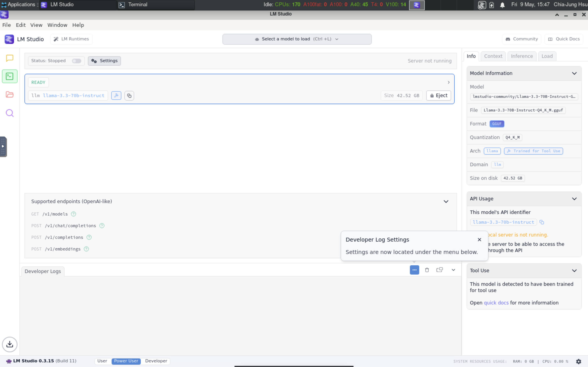Switch to Developer mode at the bottom
The height and width of the screenshot is (367, 588).
pos(156,361)
